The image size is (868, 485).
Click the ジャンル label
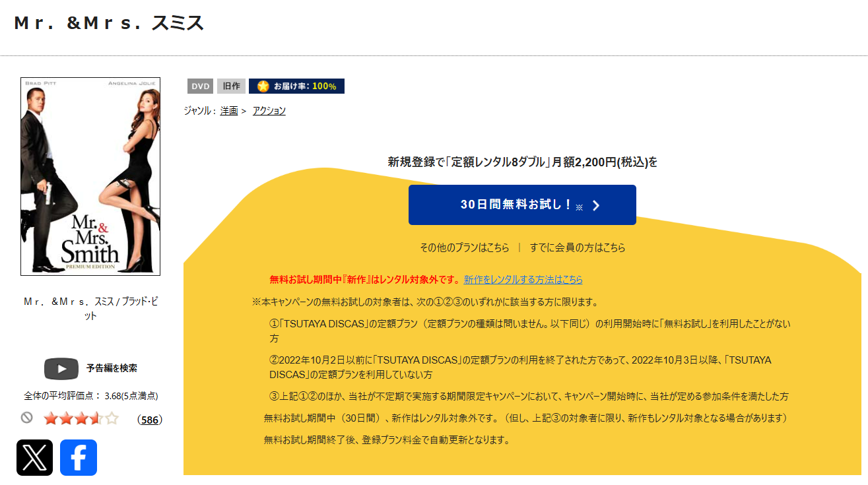[x=199, y=111]
